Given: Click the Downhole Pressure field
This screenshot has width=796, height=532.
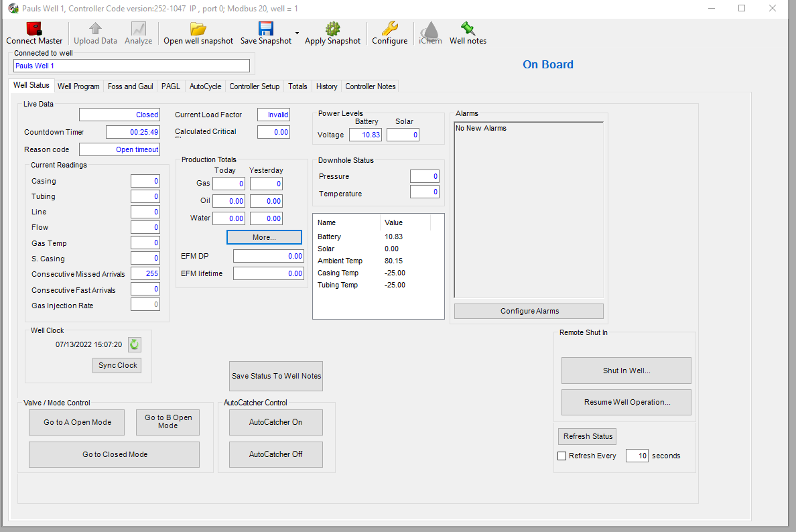Looking at the screenshot, I should click(424, 176).
